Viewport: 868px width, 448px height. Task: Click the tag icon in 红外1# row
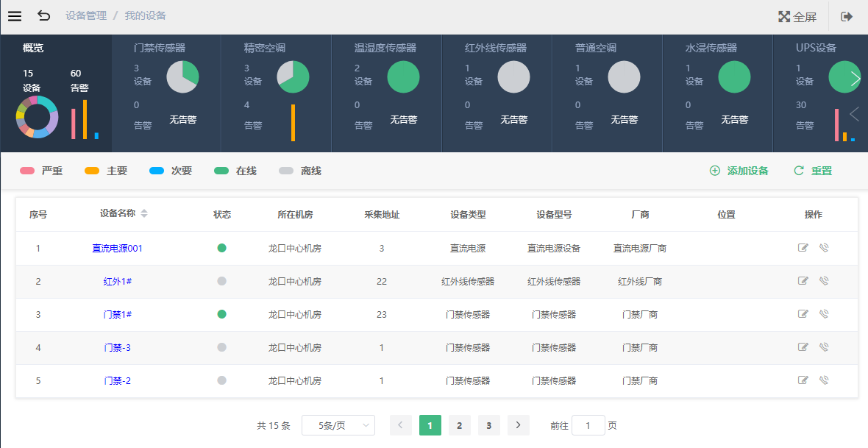click(824, 281)
